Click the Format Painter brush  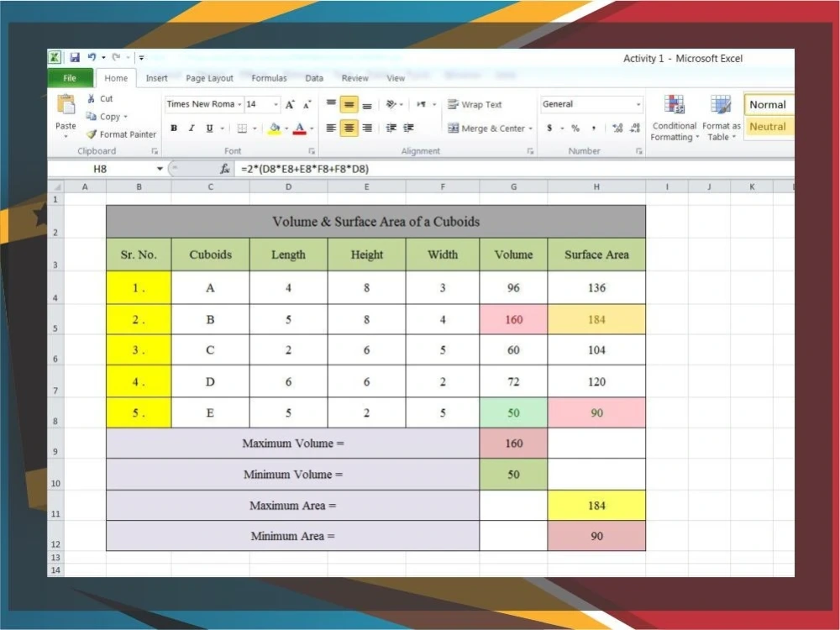point(92,134)
